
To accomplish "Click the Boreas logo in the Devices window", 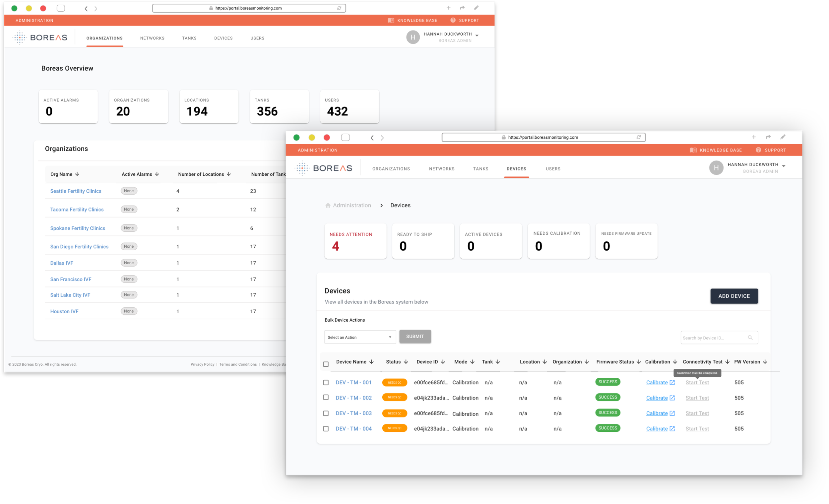I will pos(324,168).
